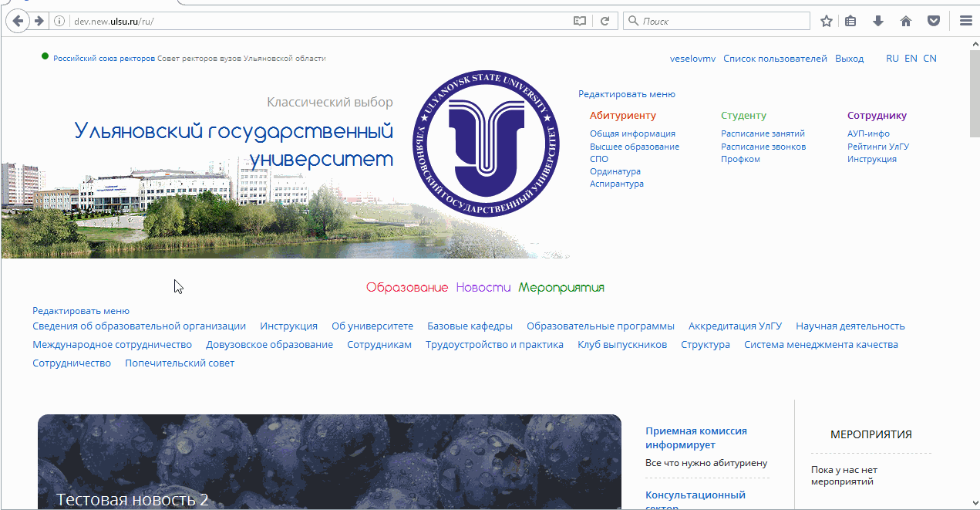Open Расписание занятий link
The height and width of the screenshot is (510, 980).
pos(763,134)
